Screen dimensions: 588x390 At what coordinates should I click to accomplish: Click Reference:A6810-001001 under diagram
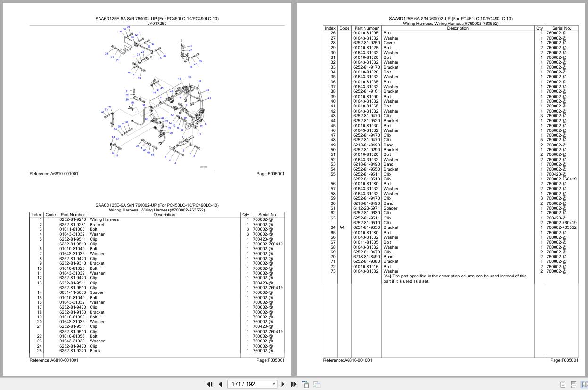click(54, 174)
